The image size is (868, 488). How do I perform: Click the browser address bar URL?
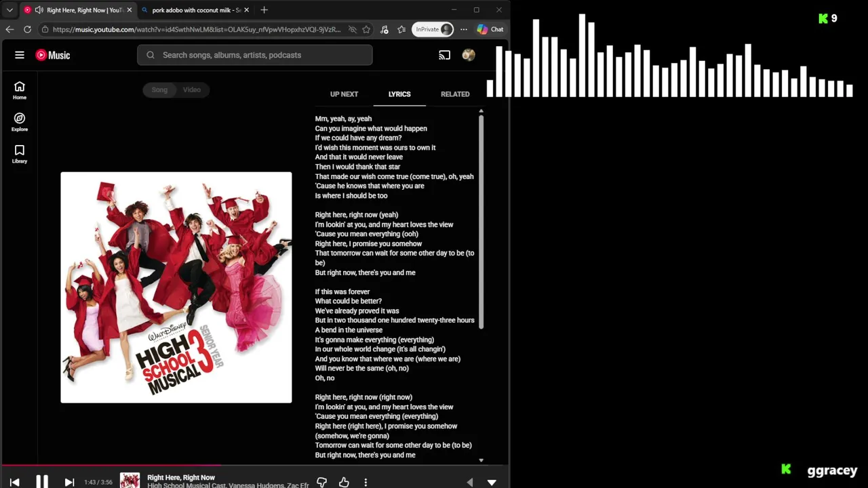pyautogui.click(x=197, y=29)
